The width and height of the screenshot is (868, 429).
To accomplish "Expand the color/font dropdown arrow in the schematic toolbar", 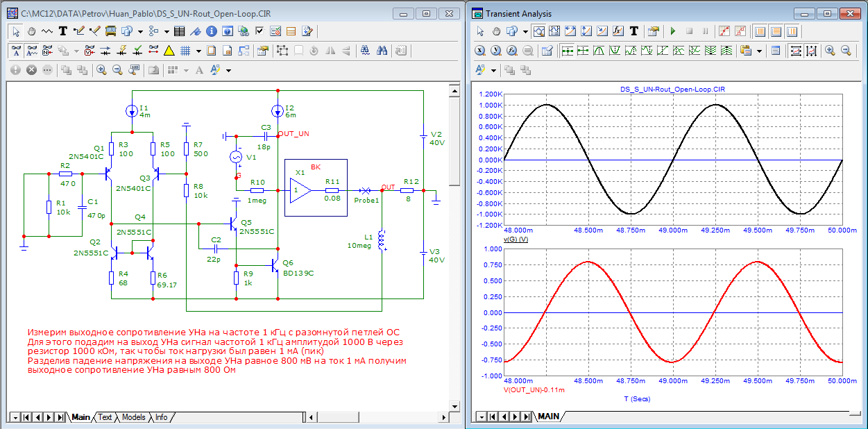I will (228, 69).
